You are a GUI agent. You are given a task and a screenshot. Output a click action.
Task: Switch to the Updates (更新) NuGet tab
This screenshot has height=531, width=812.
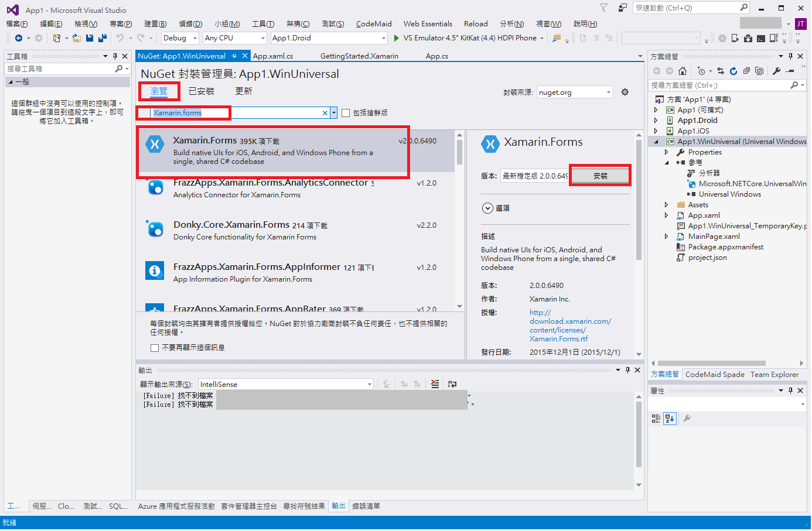click(244, 91)
